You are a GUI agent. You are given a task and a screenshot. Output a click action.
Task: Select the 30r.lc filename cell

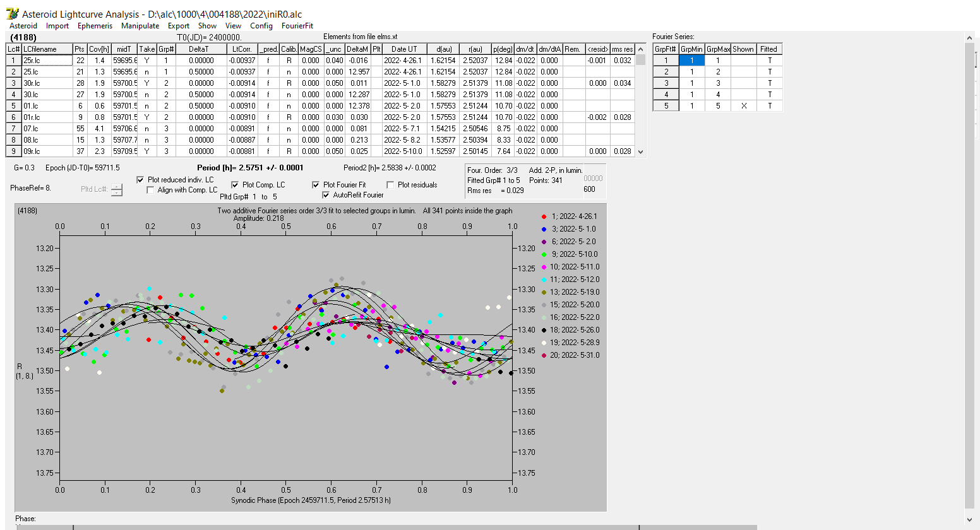point(47,83)
